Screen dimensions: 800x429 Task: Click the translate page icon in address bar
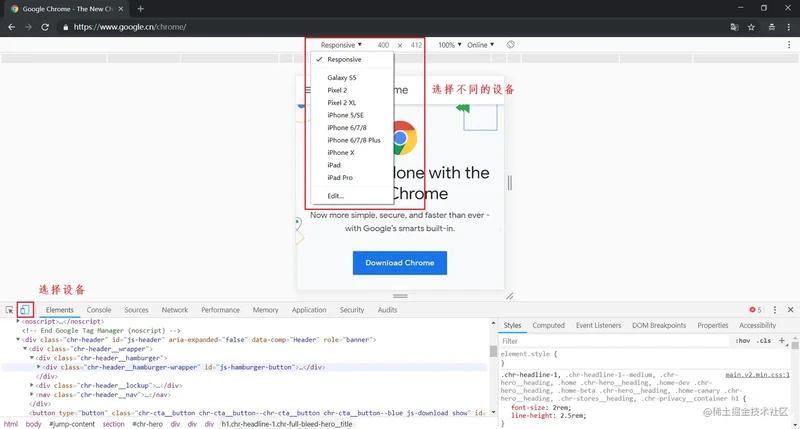point(734,27)
